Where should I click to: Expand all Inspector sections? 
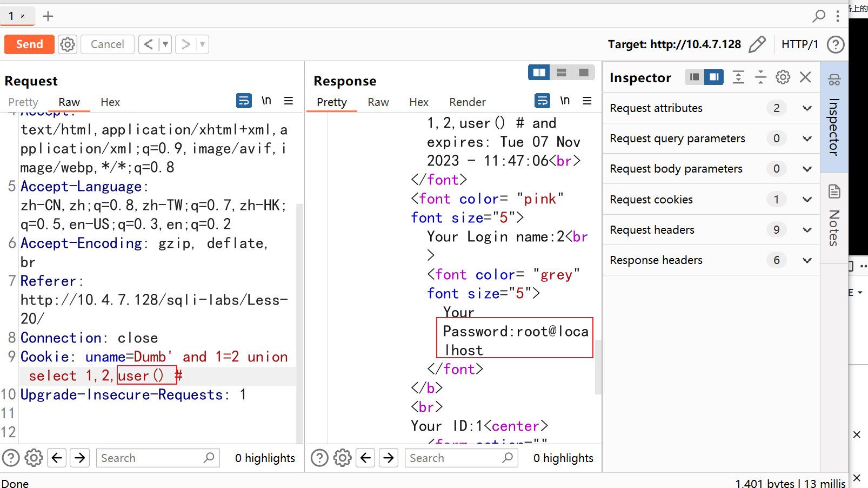(x=738, y=77)
